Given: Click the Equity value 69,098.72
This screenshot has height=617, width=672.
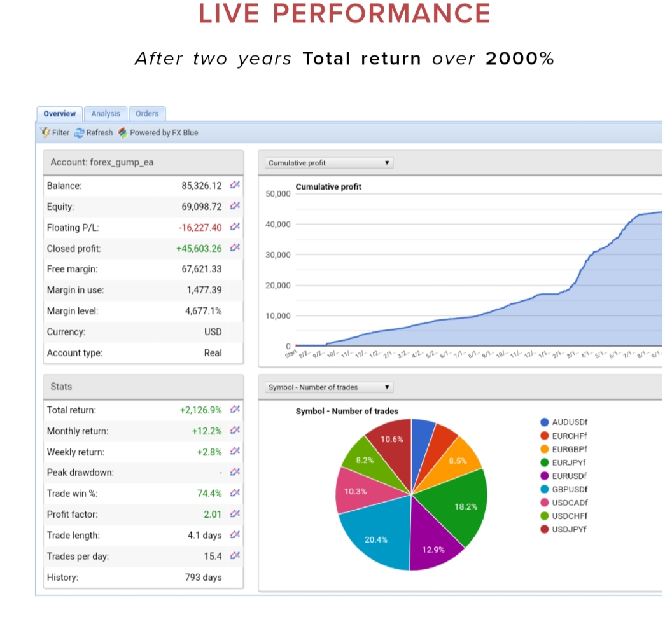Looking at the screenshot, I should click(x=202, y=207).
